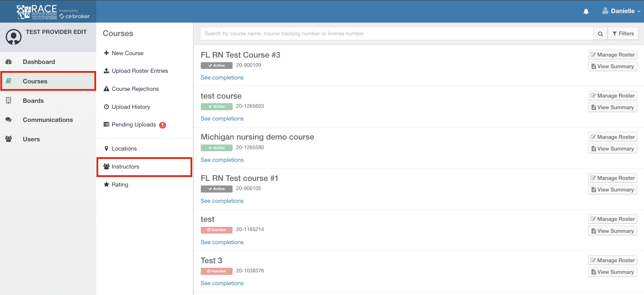Click the search magnifier icon

pos(600,34)
